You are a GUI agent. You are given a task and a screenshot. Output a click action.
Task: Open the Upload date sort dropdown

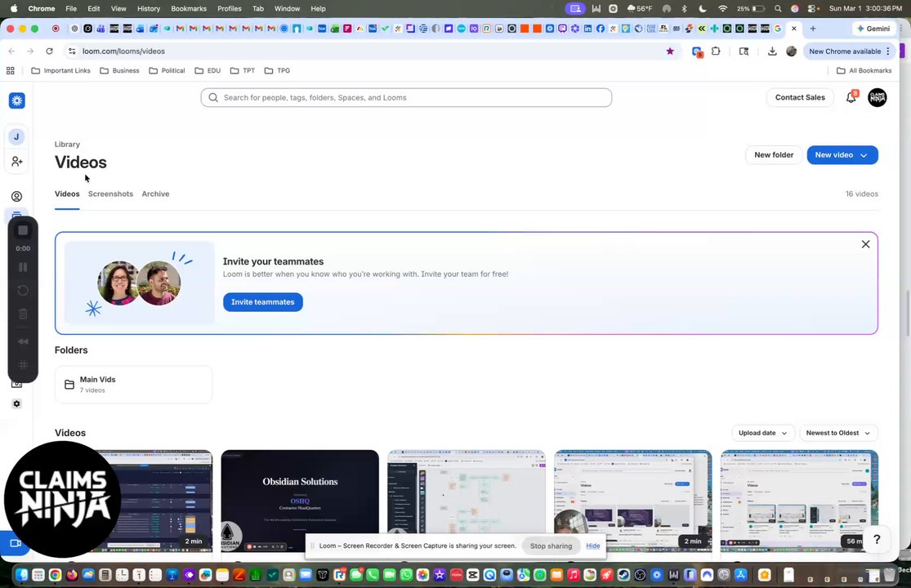(762, 433)
